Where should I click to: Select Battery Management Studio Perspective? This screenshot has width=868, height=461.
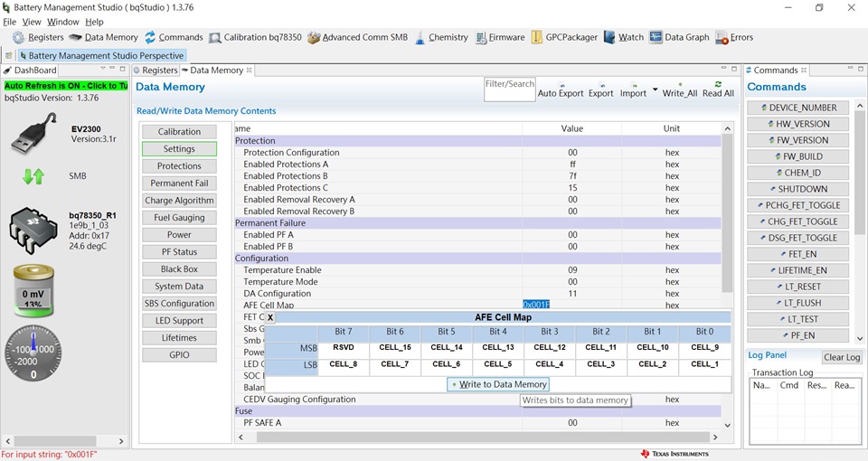pos(101,55)
